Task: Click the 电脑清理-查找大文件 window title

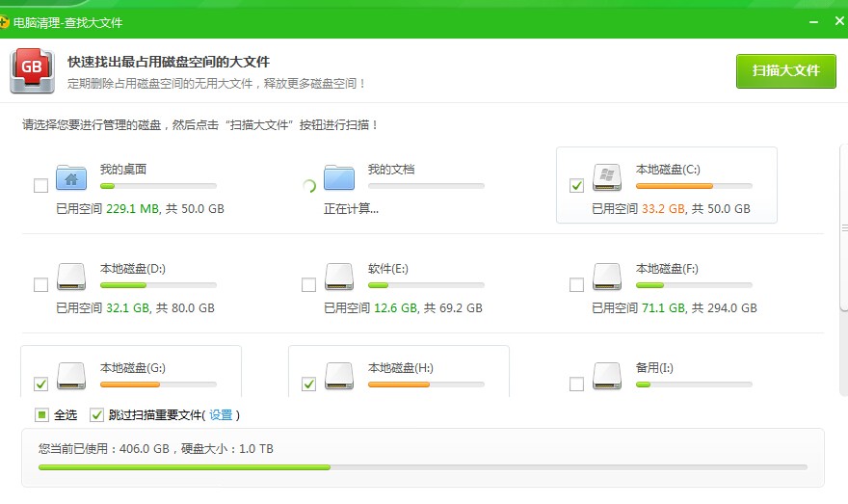Action: [x=67, y=23]
